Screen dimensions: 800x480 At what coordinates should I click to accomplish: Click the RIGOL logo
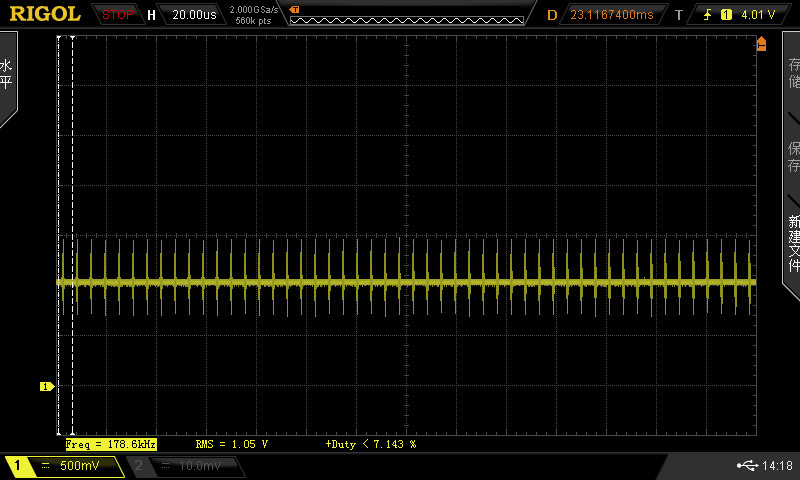[x=45, y=14]
